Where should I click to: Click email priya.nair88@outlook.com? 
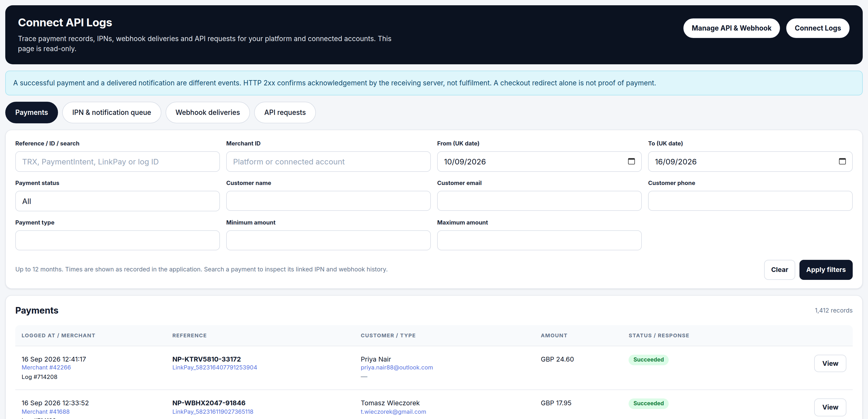(397, 367)
